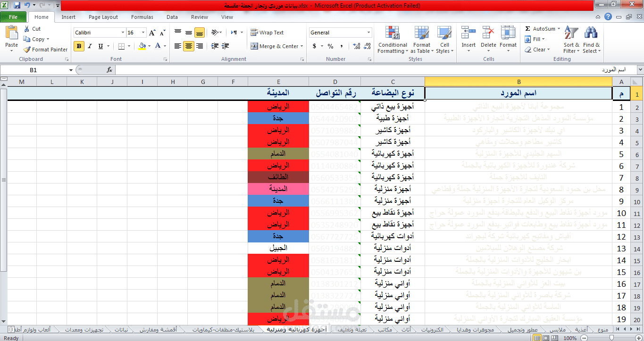The height and width of the screenshot is (341, 644).
Task: Switch to the Data tab
Action: click(x=172, y=17)
